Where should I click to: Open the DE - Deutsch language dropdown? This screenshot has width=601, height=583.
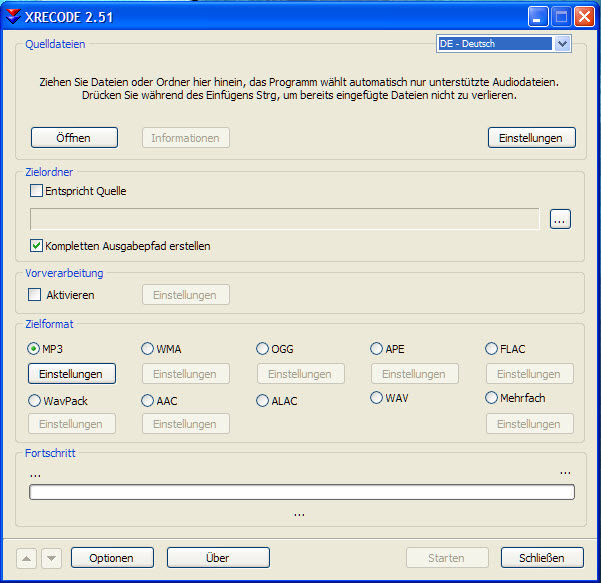503,44
